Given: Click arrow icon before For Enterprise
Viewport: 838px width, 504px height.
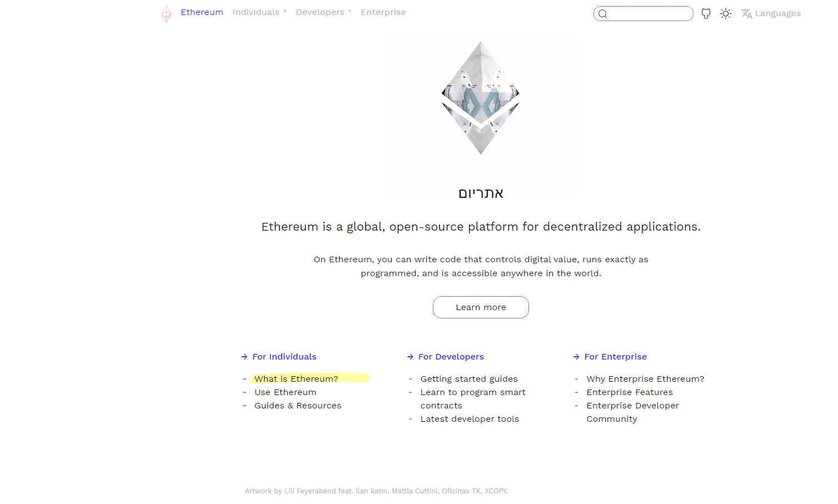Looking at the screenshot, I should (576, 357).
